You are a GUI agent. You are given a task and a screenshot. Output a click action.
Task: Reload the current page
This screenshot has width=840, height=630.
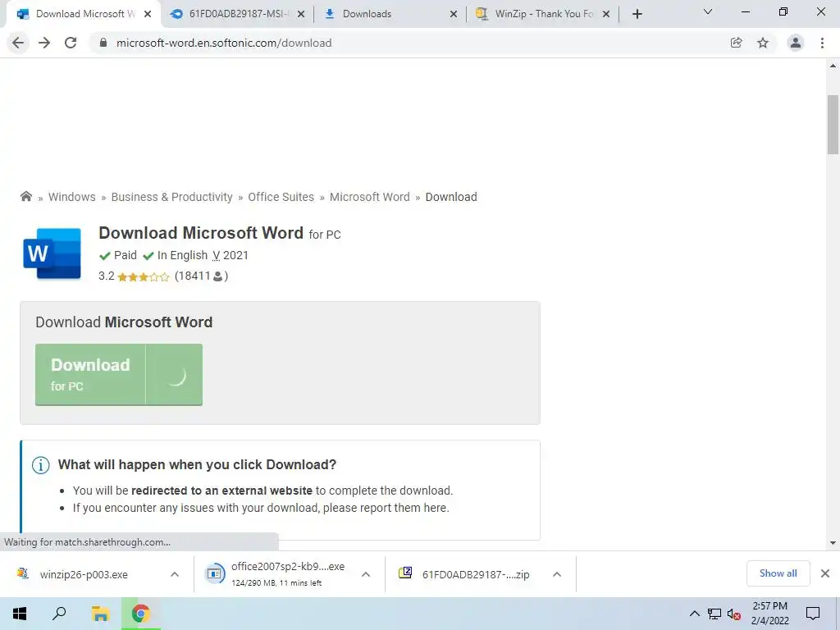(71, 43)
